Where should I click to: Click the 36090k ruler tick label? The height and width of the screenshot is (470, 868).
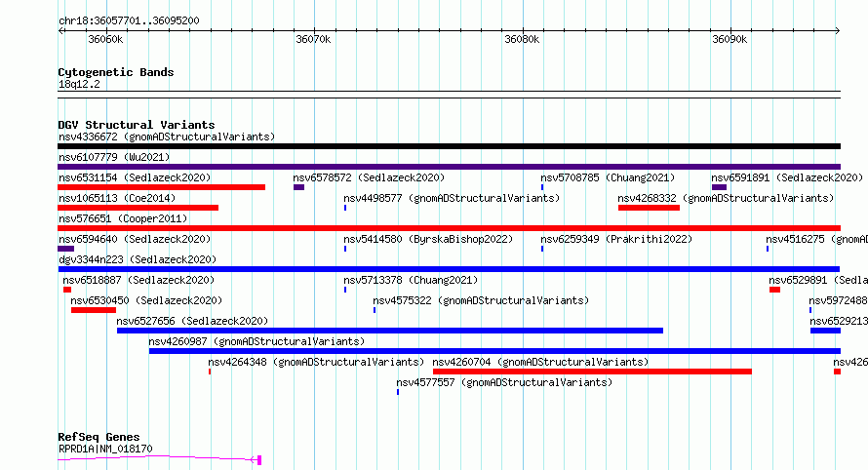730,39
